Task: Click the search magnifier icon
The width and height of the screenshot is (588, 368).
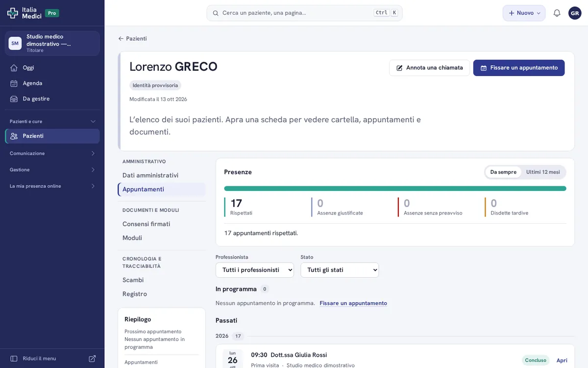Action: (x=216, y=13)
